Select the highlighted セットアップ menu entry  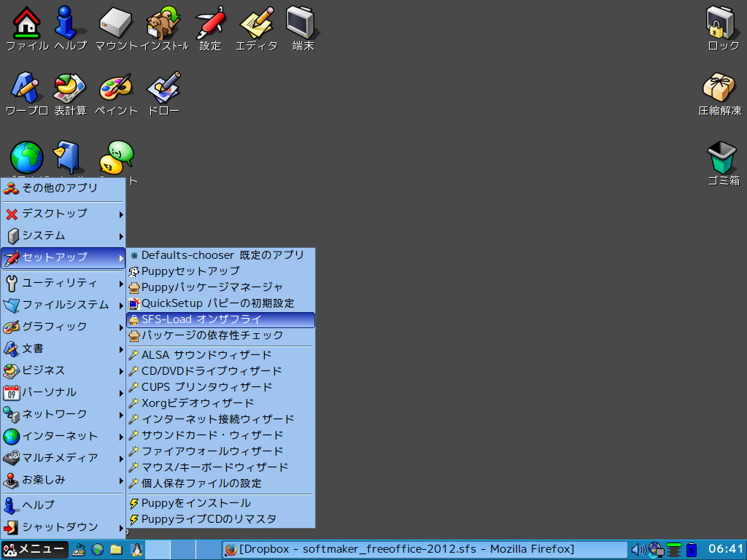point(63,257)
